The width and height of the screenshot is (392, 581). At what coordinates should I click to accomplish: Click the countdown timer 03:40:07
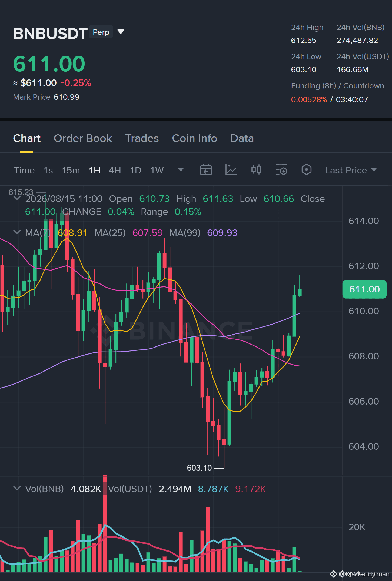[352, 99]
